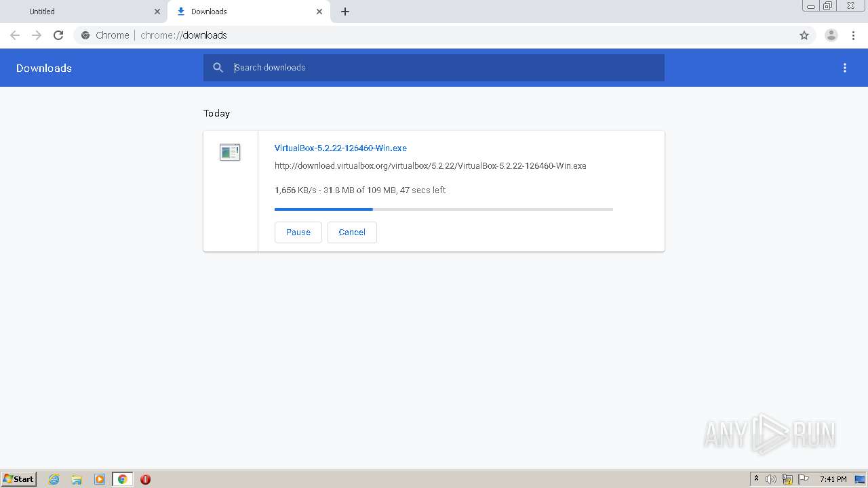Click the volume speaker tray icon
Screen dimensions: 868x488
pos(771,479)
